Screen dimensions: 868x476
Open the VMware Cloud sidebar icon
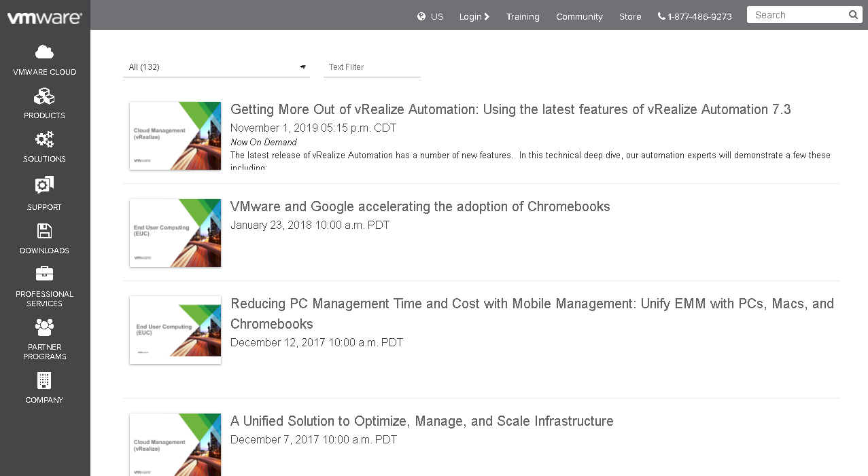pyautogui.click(x=44, y=52)
